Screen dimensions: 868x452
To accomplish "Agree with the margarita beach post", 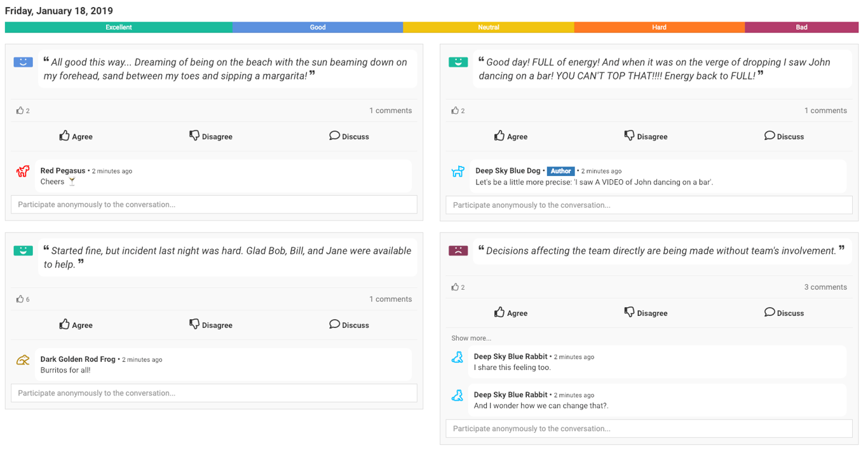I will pos(76,136).
